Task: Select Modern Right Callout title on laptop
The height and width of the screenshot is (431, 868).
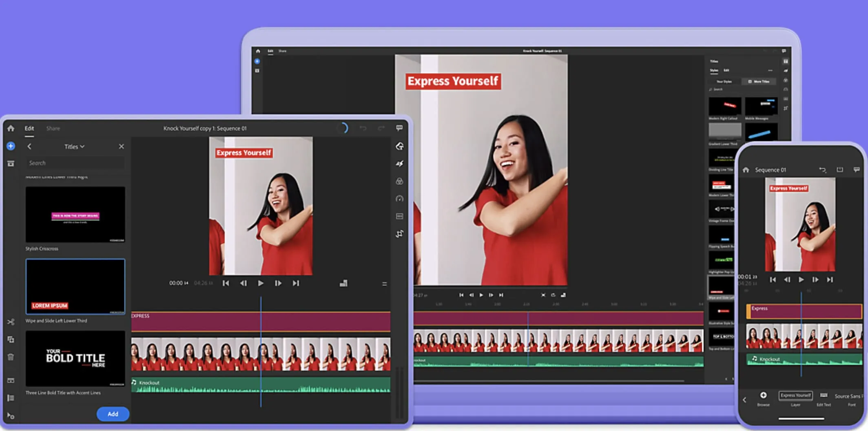Action: point(725,106)
